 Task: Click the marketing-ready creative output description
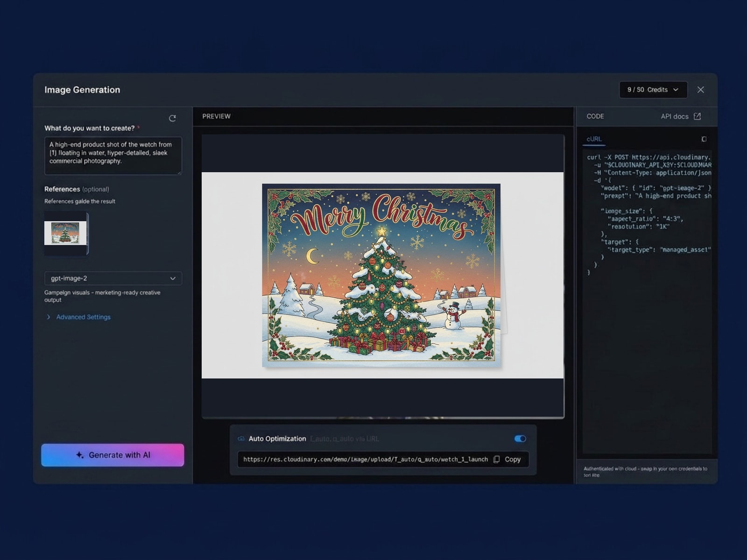pyautogui.click(x=102, y=296)
